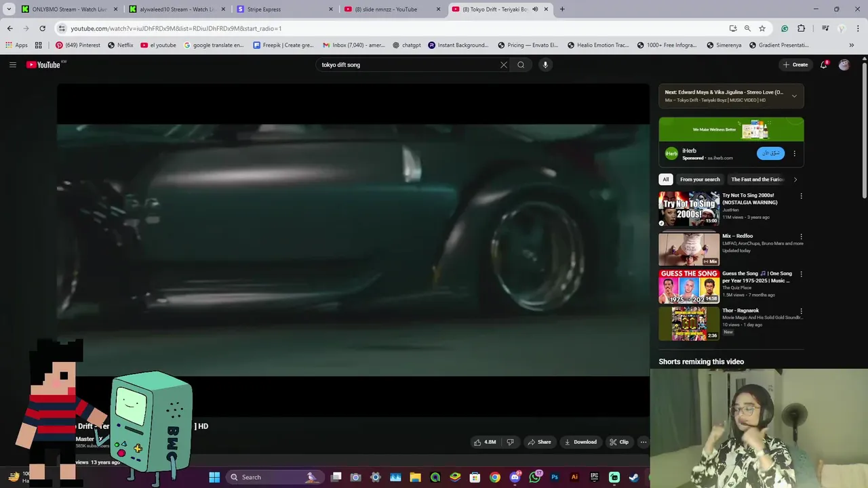Click the magnifier search button on YouTube
This screenshot has width=868, height=488.
521,65
